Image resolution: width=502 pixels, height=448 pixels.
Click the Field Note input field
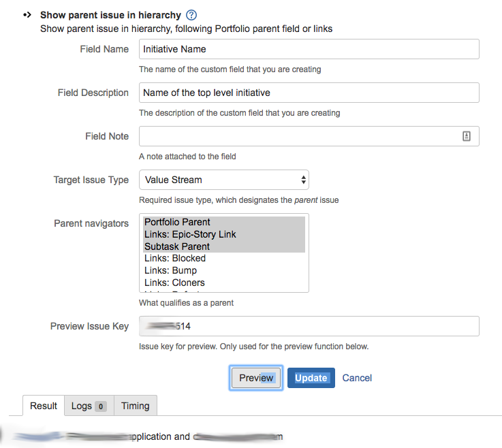[300, 136]
